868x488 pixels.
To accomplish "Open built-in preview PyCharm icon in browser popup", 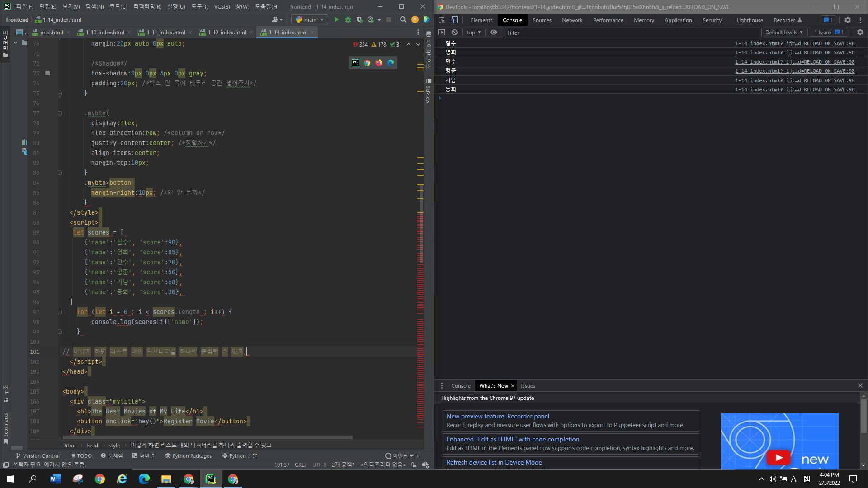I will pyautogui.click(x=355, y=63).
